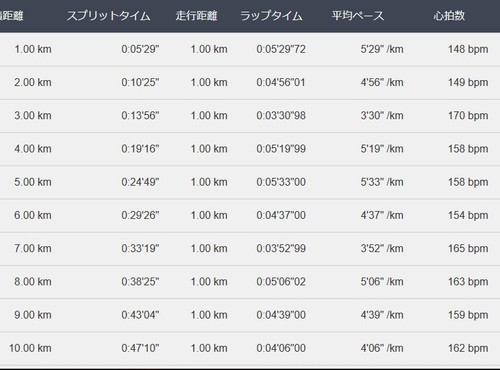Select the 5'33" /km average pace cell
This screenshot has height=370, width=500.
coord(382,182)
